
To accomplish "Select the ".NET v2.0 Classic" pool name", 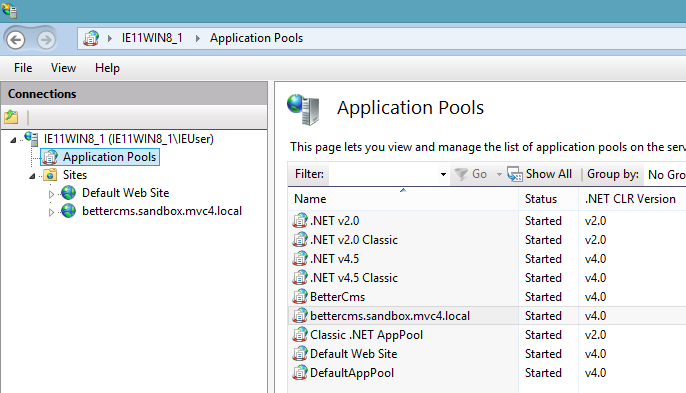I will [354, 239].
